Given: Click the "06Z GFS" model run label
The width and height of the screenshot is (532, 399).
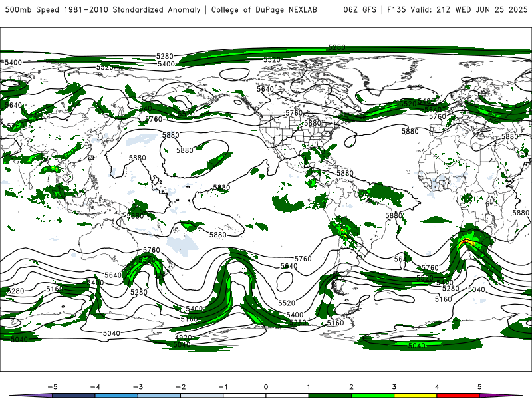Looking at the screenshot, I should [x=360, y=9].
